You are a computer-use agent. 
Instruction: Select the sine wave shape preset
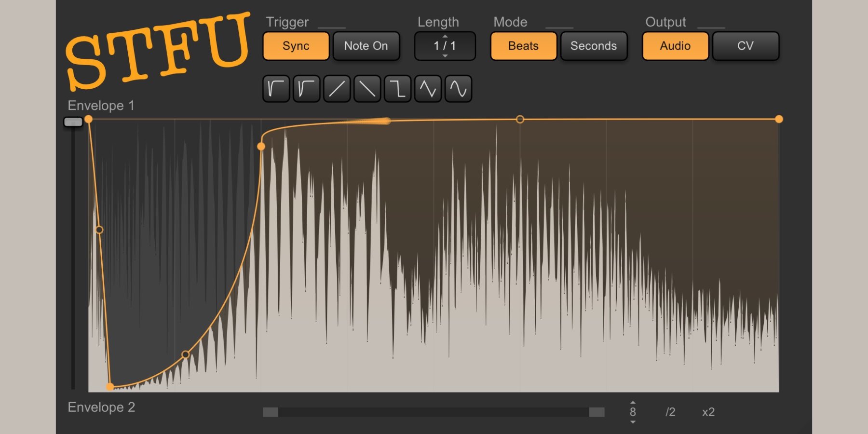pos(458,89)
